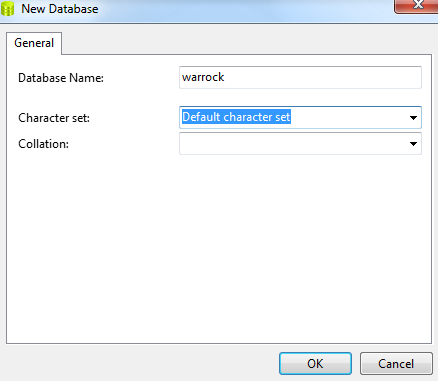Confirm with the OK button

315,363
